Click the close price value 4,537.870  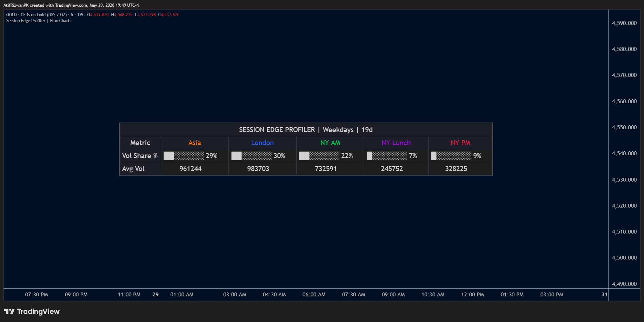170,15
